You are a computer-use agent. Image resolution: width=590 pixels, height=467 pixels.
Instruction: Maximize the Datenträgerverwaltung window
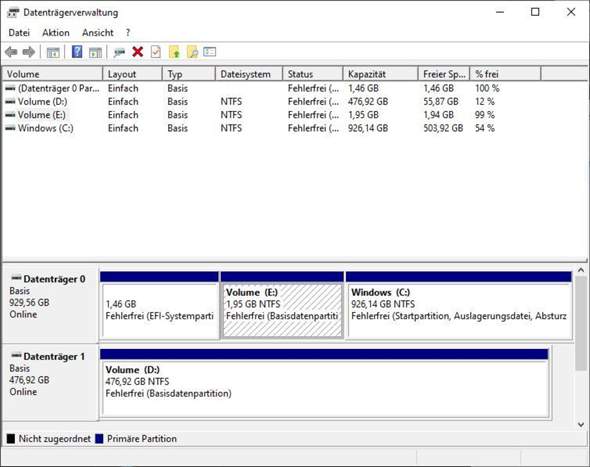[x=535, y=12]
